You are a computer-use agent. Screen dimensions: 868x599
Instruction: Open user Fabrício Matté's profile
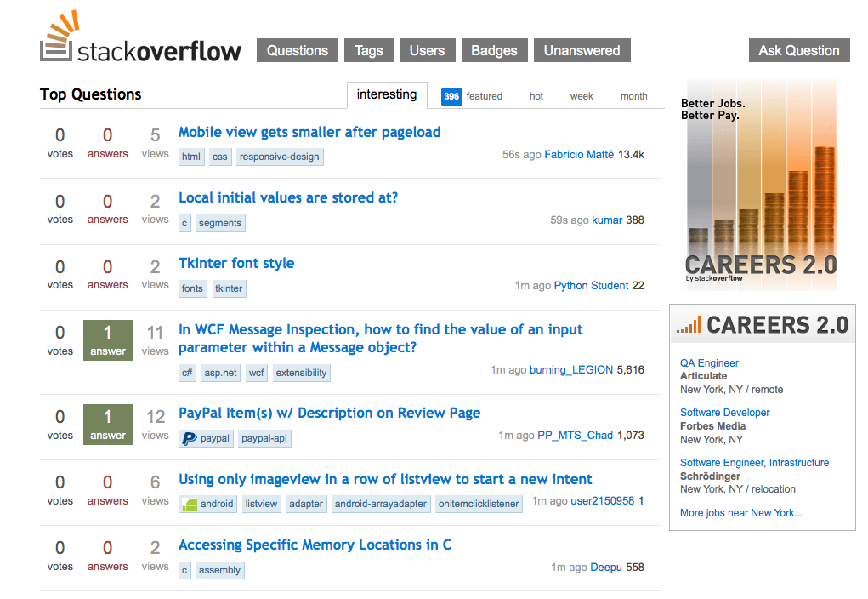click(579, 155)
